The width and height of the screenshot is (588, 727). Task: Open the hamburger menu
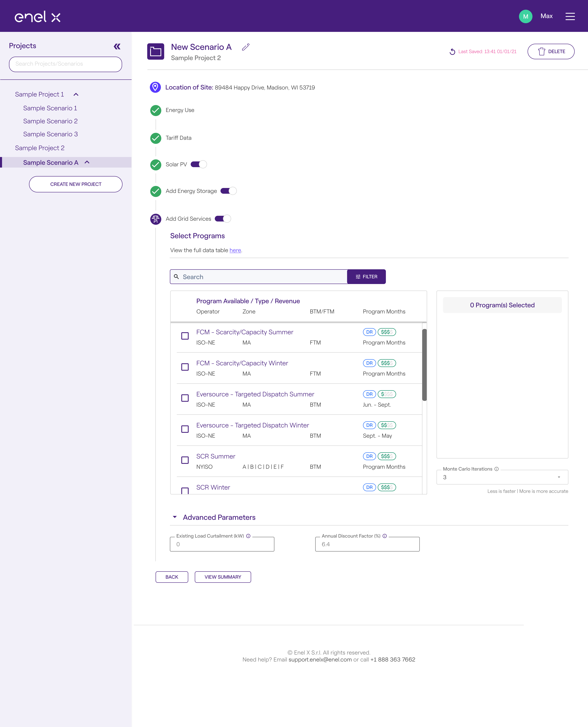(x=570, y=16)
